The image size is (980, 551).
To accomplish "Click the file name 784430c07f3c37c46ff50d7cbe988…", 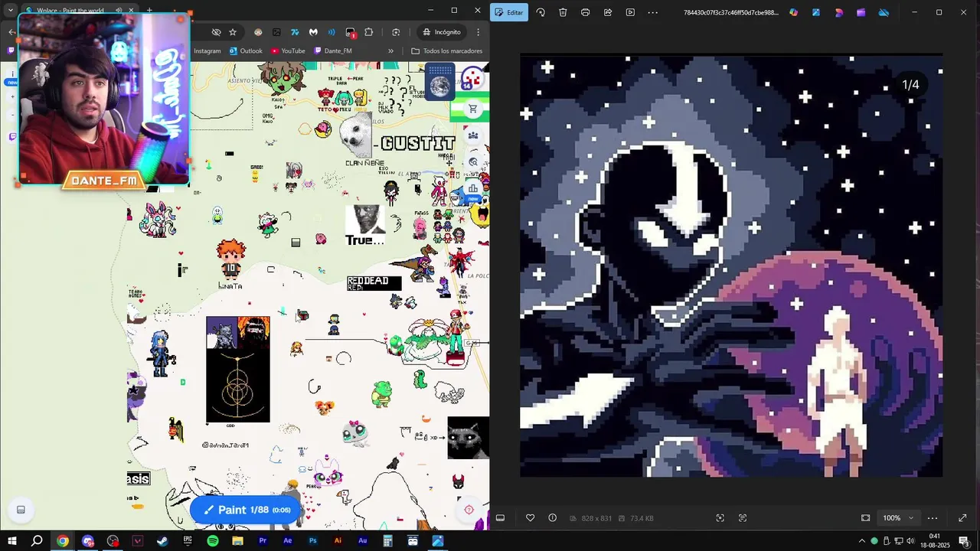I will point(730,12).
